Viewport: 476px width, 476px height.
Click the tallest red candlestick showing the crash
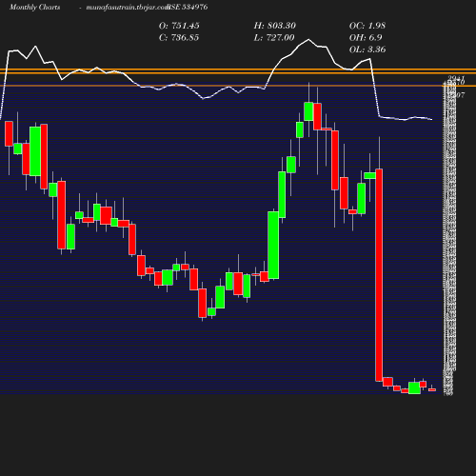(379, 275)
